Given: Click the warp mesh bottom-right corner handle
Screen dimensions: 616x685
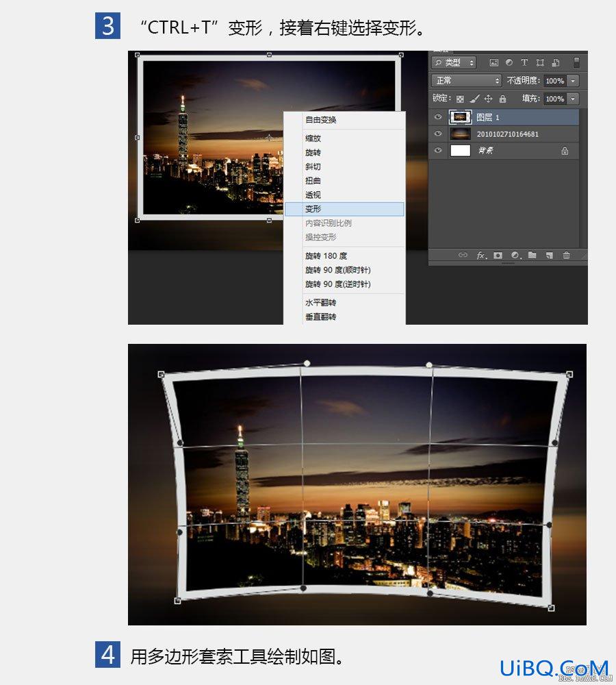Looking at the screenshot, I should 552,608.
